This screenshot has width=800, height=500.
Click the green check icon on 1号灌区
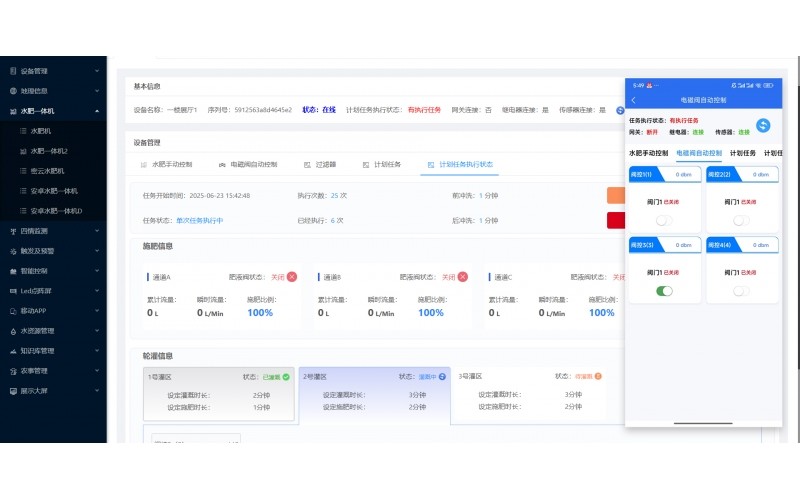point(286,377)
